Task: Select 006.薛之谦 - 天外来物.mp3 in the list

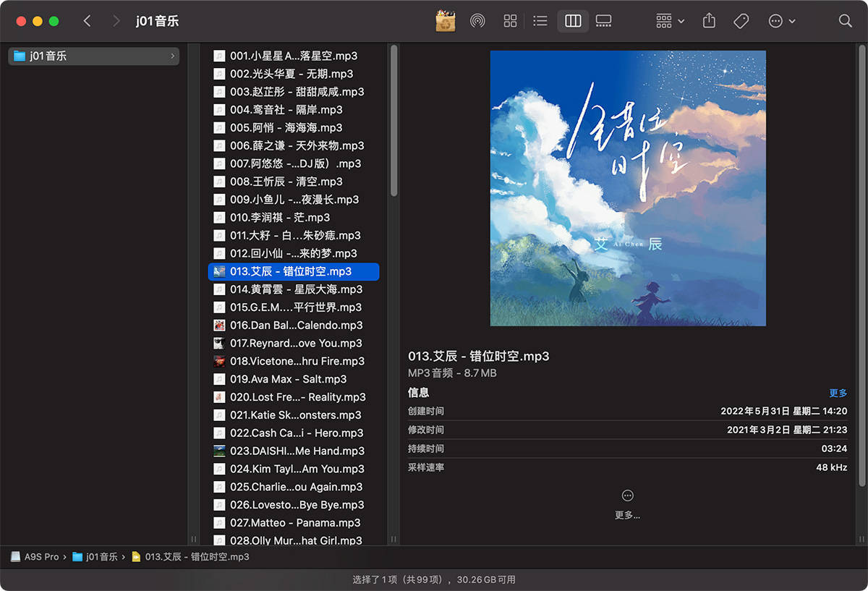Action: [297, 145]
